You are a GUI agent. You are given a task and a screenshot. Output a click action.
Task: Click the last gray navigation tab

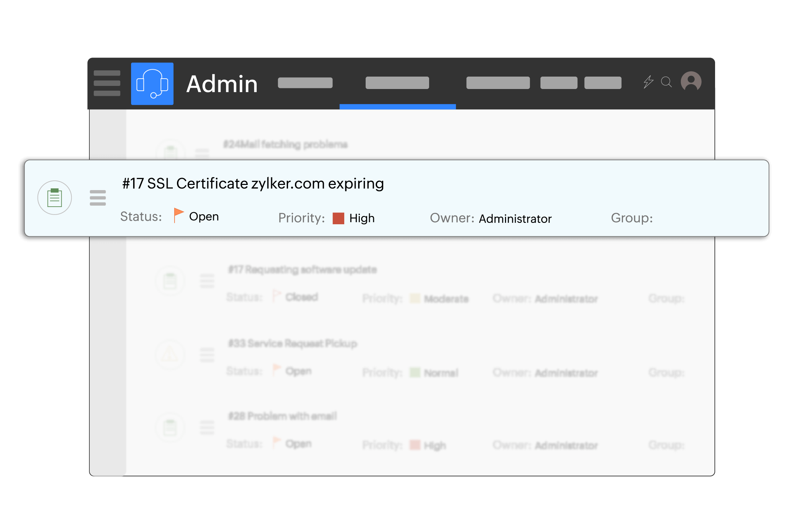coord(603,83)
